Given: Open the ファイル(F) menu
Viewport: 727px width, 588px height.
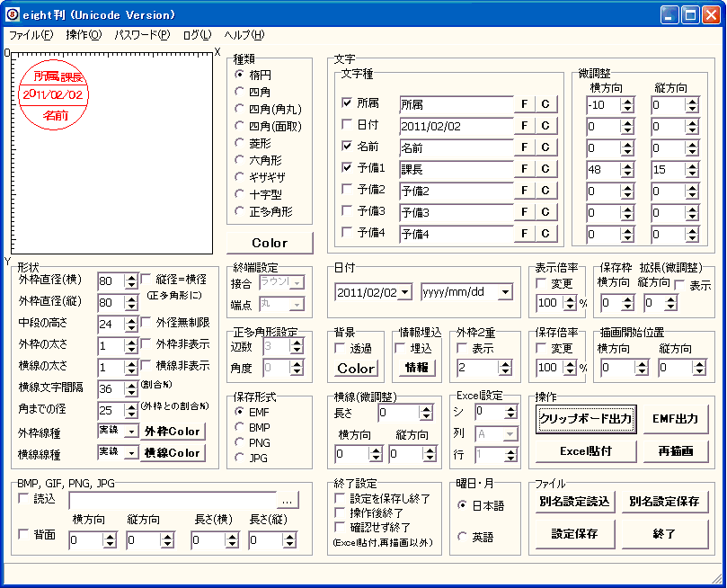Looking at the screenshot, I should pos(31,35).
